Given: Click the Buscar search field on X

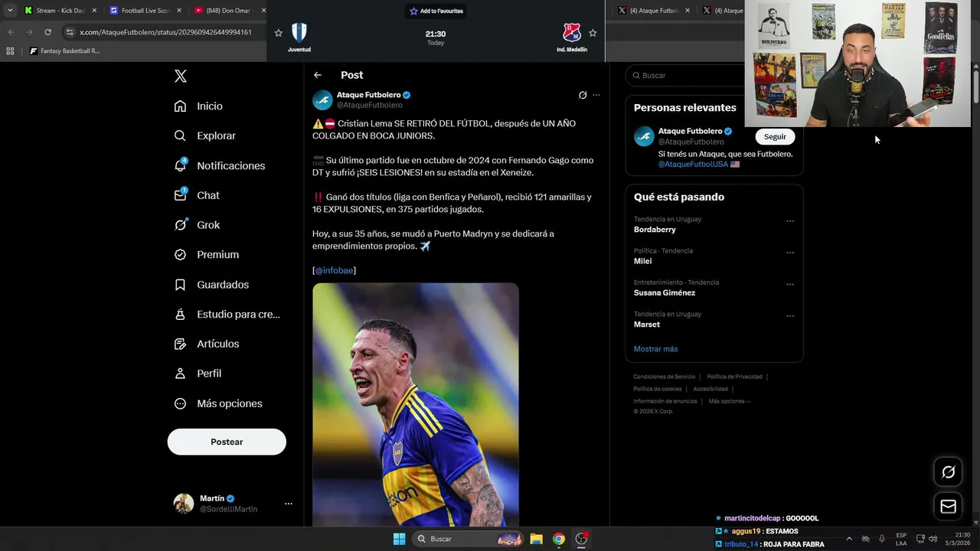Looking at the screenshot, I should tap(685, 75).
